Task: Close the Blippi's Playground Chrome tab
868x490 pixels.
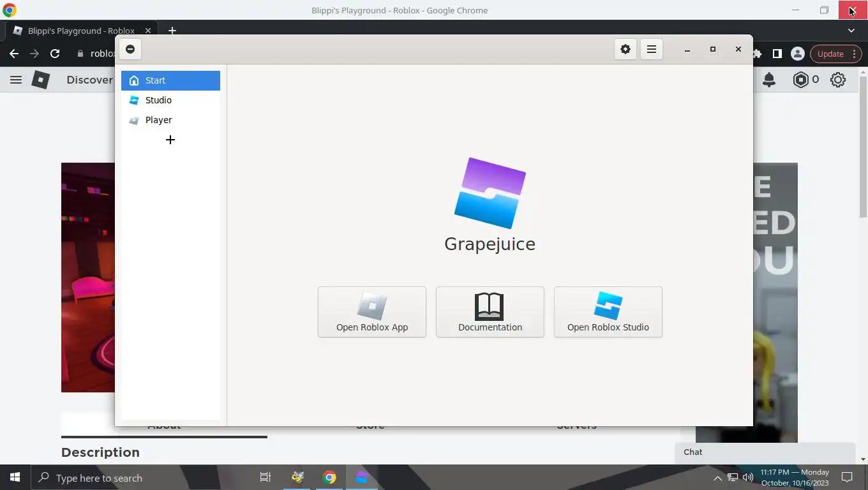Action: [x=148, y=31]
